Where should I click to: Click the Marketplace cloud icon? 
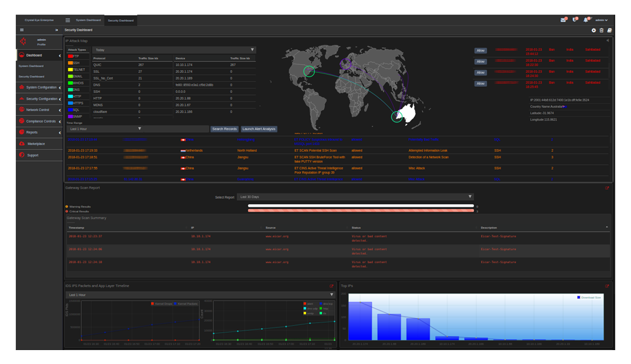tap(22, 144)
